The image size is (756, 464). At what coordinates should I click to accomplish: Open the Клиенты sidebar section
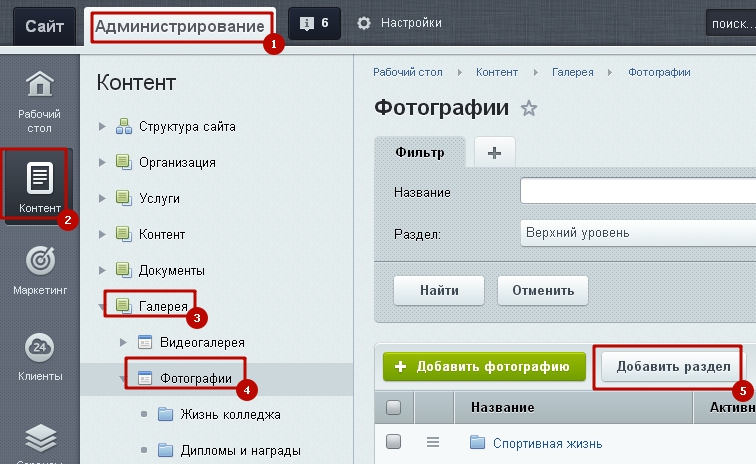coord(39,358)
